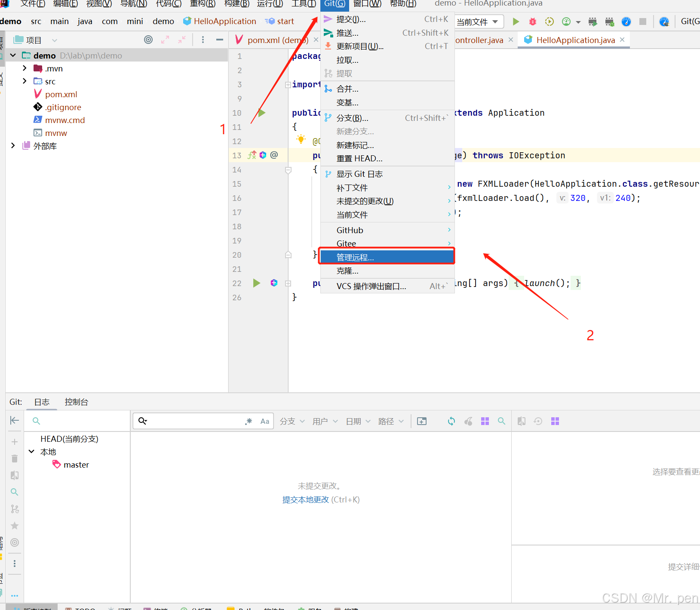Choose 分支(B)... in the Git menu
The width and height of the screenshot is (700, 610).
[387, 118]
